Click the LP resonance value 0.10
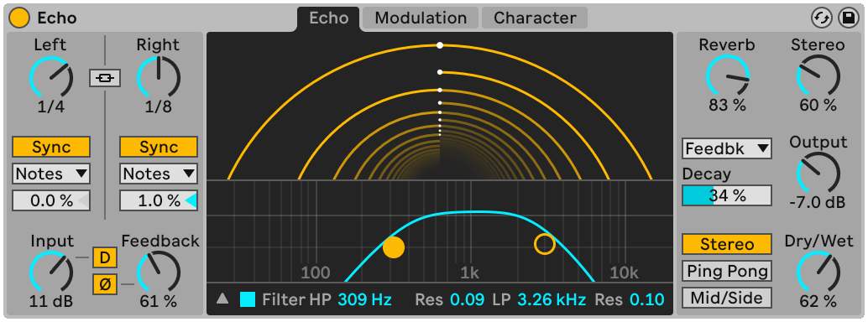This screenshot has height=322, width=868. [x=646, y=300]
